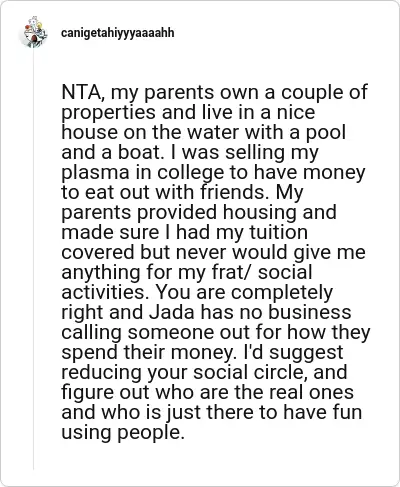This screenshot has height=487, width=400.
Task: Click the line "activities. You are completely"
Action: click(x=197, y=292)
